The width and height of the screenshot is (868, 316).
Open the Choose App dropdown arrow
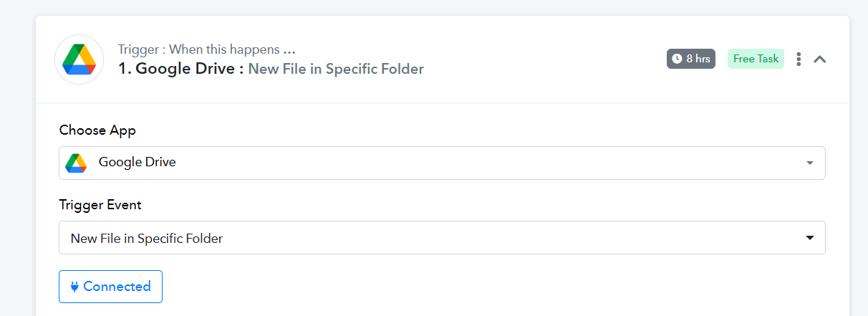click(810, 163)
